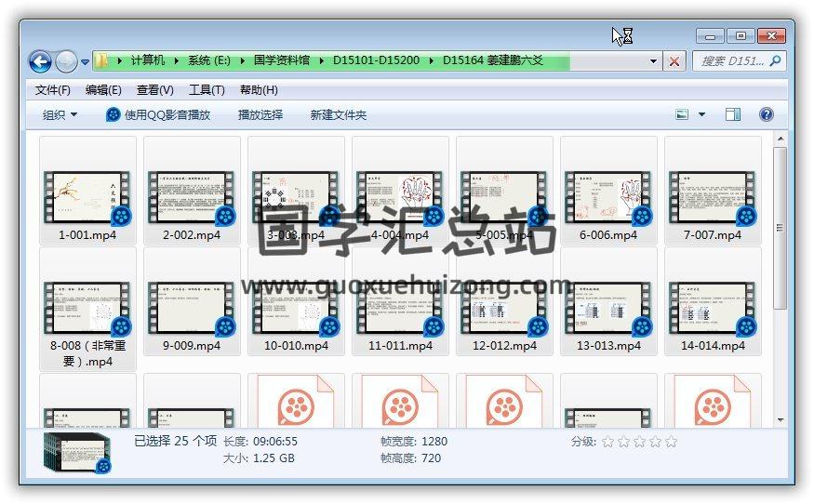Select video file 8-008（非常重要）.mp4
The width and height of the screenshot is (814, 504).
tap(87, 309)
